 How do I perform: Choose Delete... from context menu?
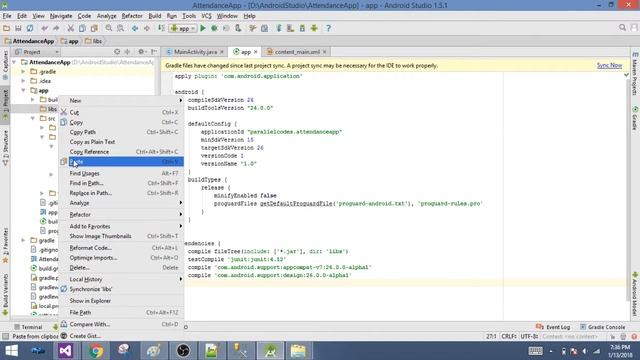point(122,268)
